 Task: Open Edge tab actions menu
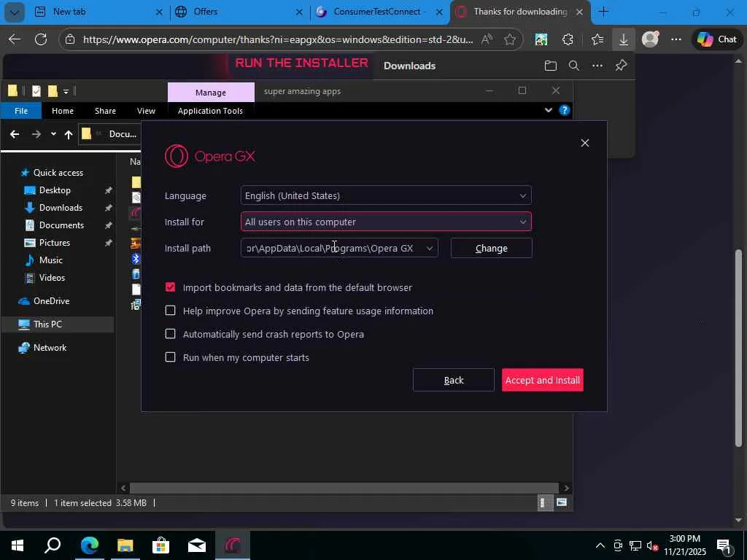coord(15,12)
